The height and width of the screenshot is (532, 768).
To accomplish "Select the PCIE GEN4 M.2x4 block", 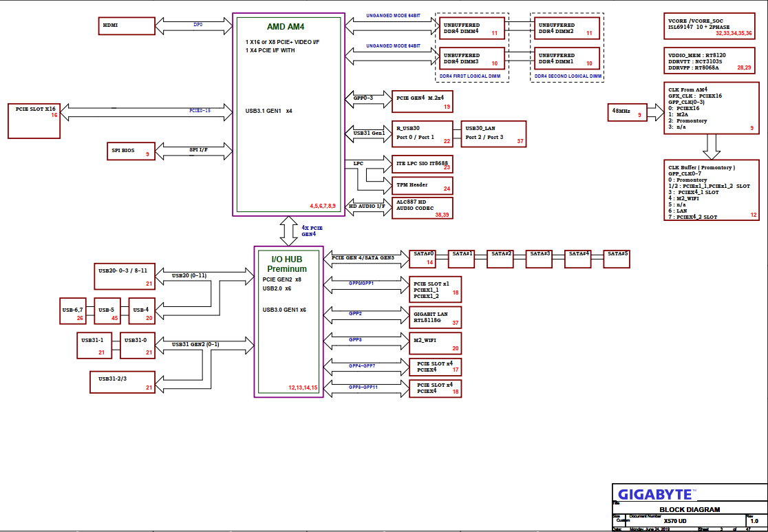I will [x=422, y=101].
